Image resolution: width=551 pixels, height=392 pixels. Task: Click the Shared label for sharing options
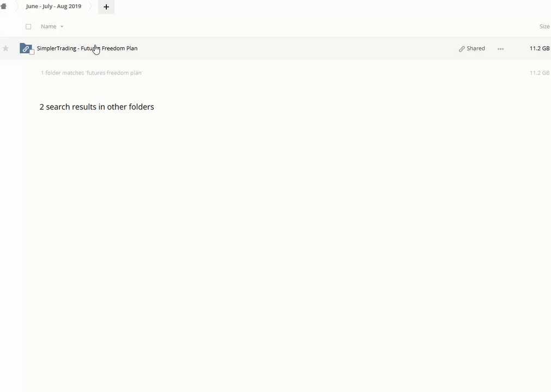click(476, 48)
